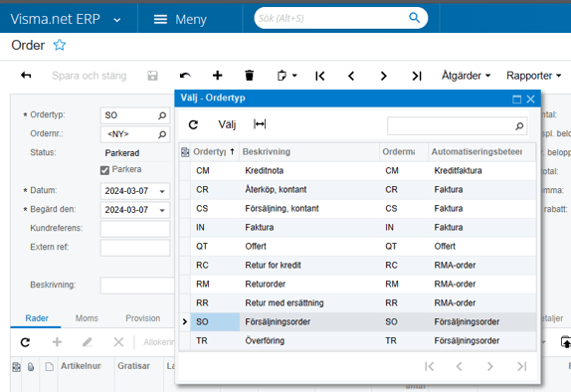Image resolution: width=571 pixels, height=392 pixels.
Task: Select the CM Kreditnota row
Action: [x=357, y=171]
